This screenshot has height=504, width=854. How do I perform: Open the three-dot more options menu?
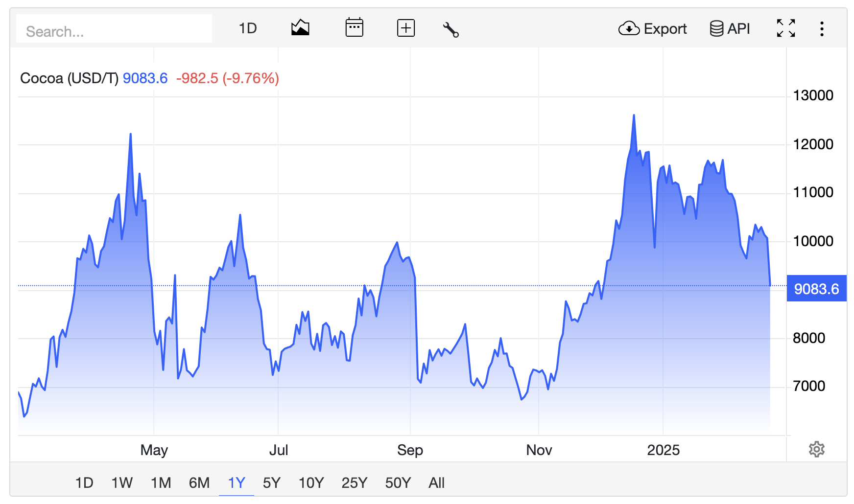[822, 29]
